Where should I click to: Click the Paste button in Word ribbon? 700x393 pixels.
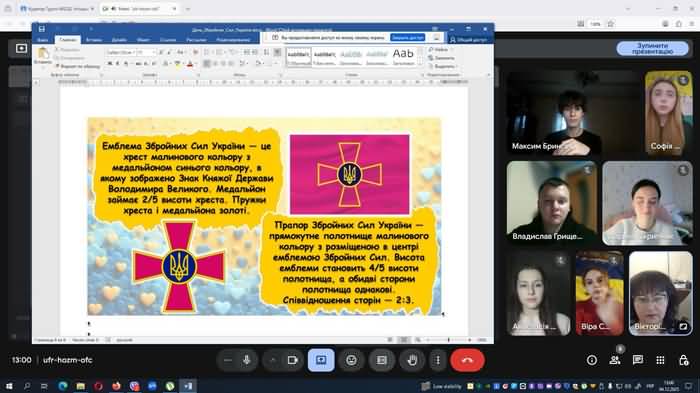(x=43, y=56)
